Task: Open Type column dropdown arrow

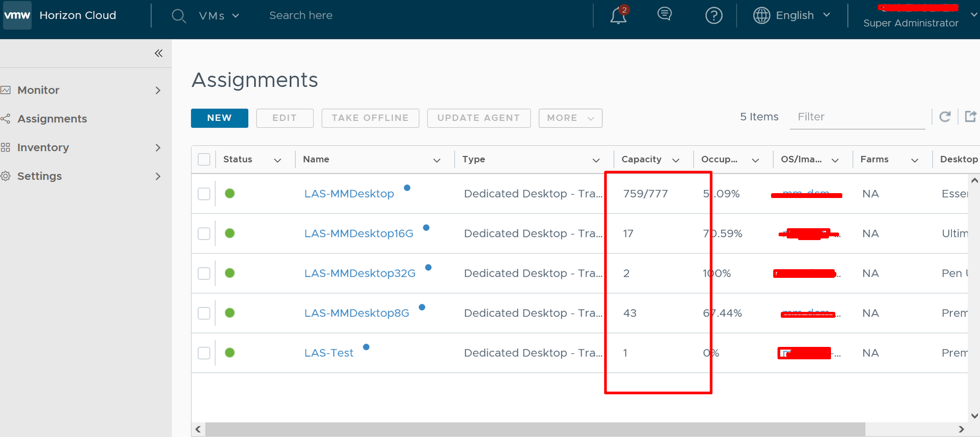Action: coord(596,160)
